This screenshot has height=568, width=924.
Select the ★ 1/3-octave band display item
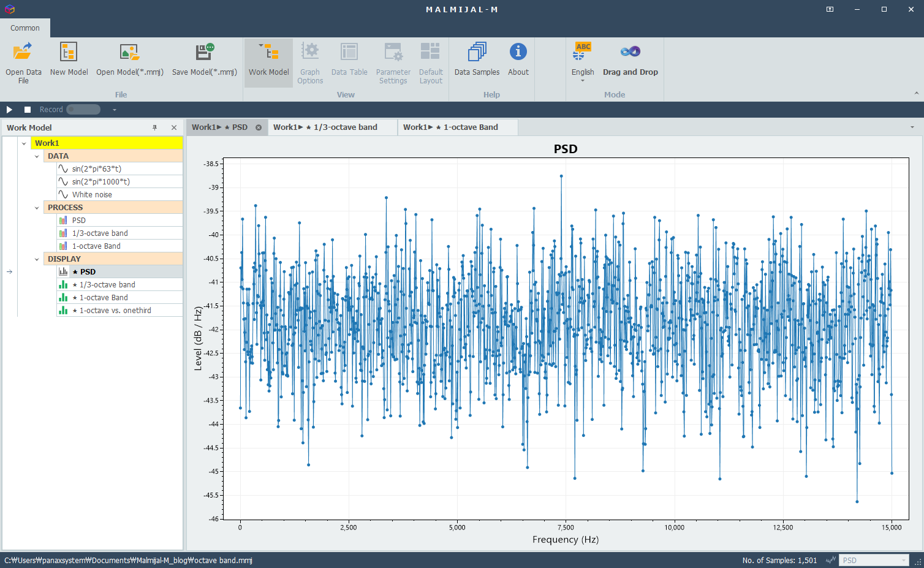[119, 284]
